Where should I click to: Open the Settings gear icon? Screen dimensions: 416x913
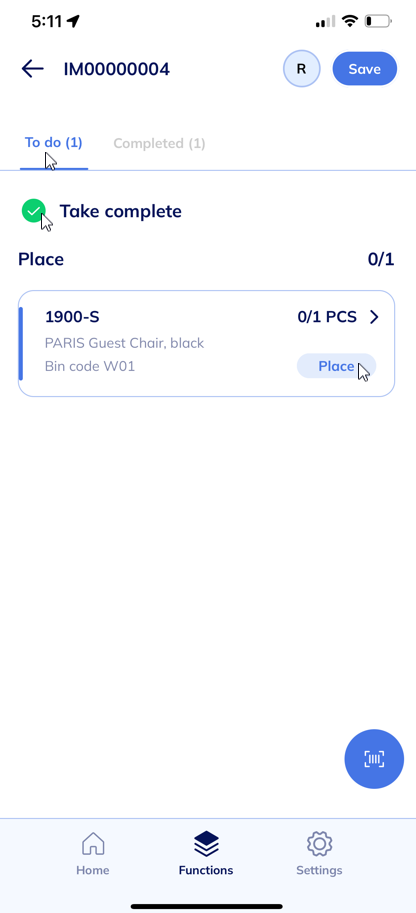point(319,843)
